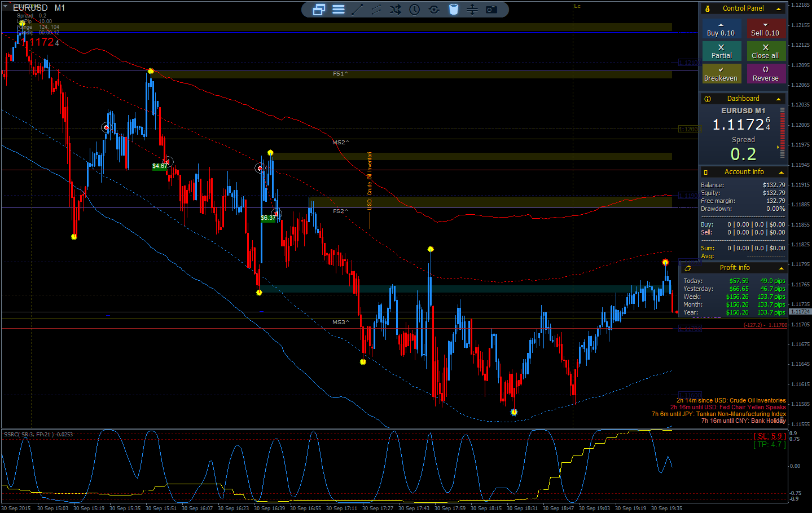Click the USD: Crude Oil Inventories vertical event label

coord(370,181)
